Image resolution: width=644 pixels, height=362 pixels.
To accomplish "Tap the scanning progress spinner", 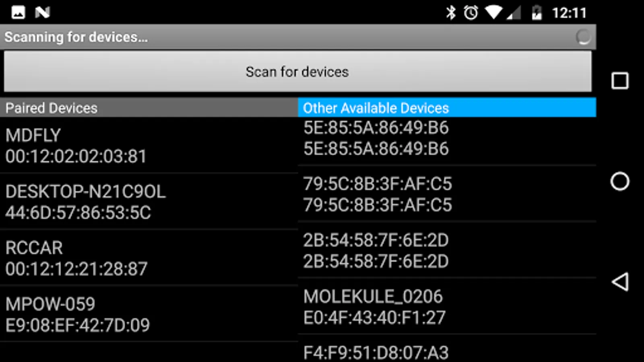I will (x=583, y=37).
